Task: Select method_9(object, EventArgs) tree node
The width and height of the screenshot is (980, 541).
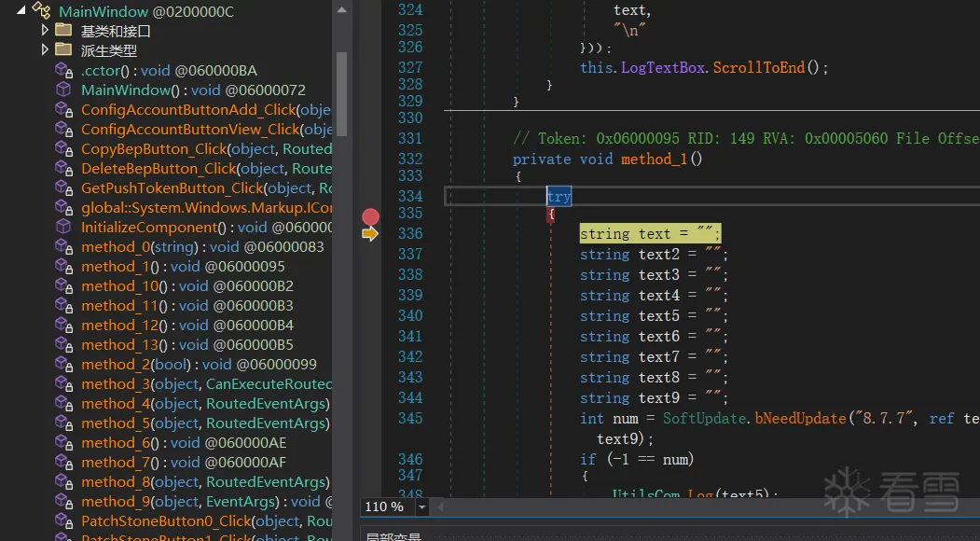Action: click(206, 502)
